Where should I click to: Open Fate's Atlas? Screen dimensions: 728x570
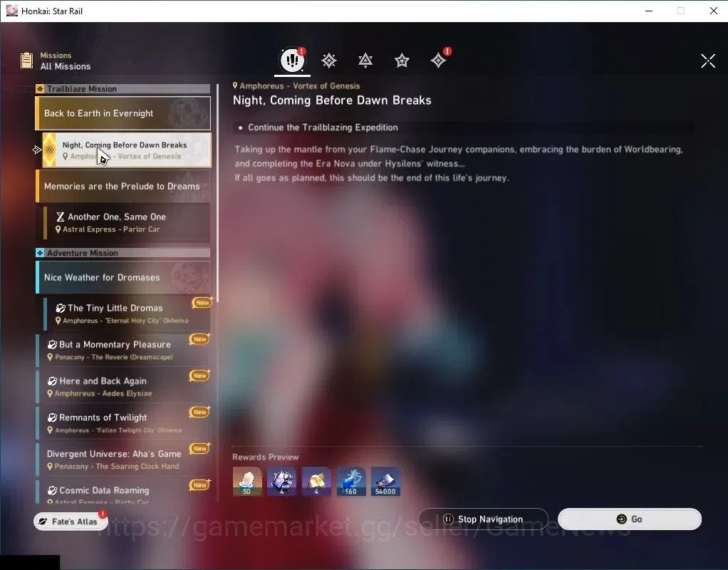point(71,522)
